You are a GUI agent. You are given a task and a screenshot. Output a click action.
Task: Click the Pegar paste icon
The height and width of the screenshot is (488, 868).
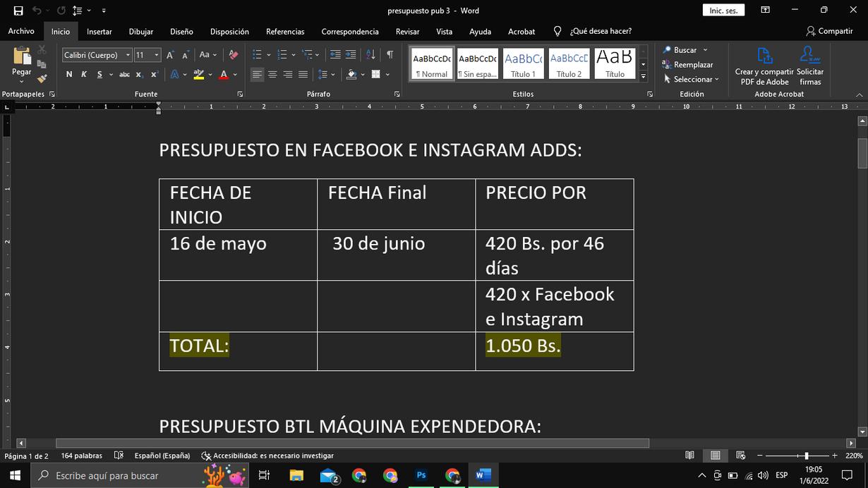pos(22,62)
